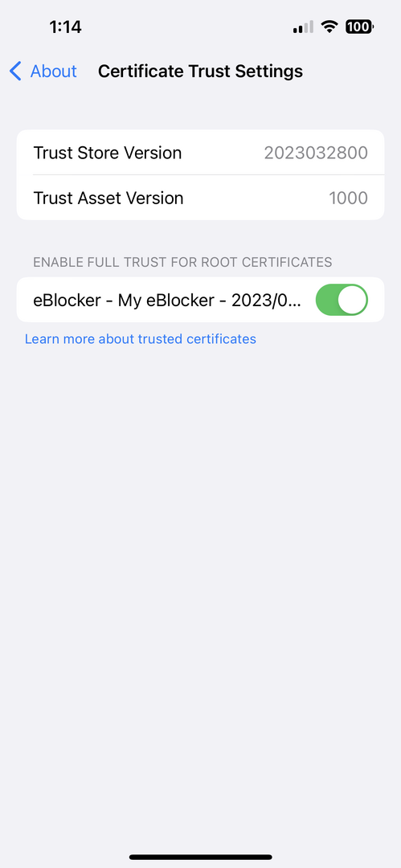The width and height of the screenshot is (401, 868).
Task: Tap the home indicator bar
Action: click(201, 857)
